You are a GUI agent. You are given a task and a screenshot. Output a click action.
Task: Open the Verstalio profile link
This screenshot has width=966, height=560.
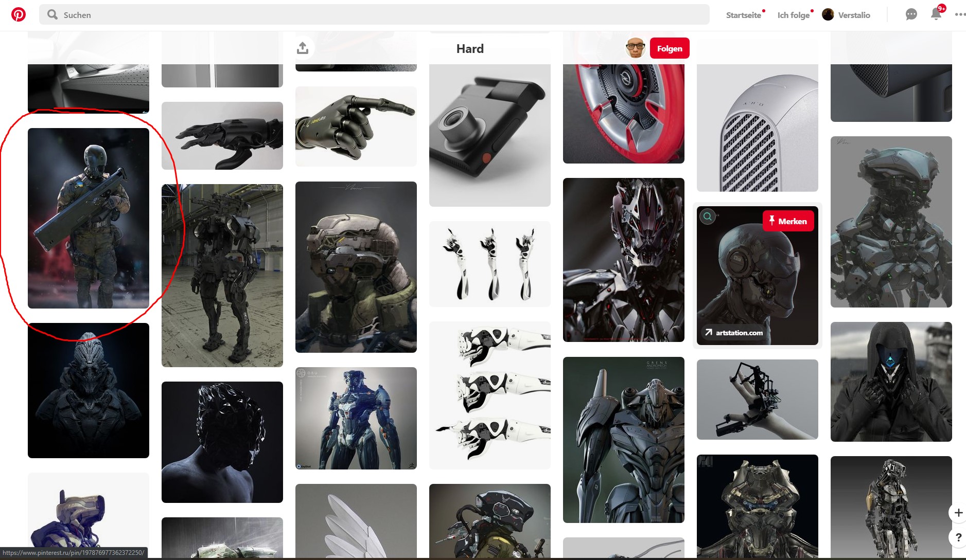(854, 15)
